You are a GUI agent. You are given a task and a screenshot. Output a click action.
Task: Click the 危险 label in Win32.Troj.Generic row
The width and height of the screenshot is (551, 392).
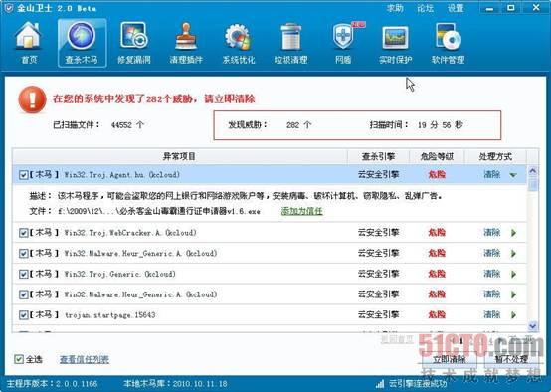437,274
